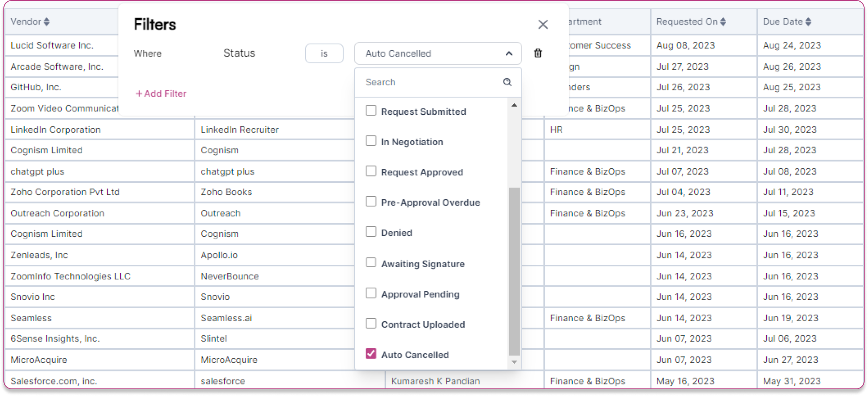Delete the Status filter with the trash icon
The width and height of the screenshot is (868, 396).
point(538,53)
